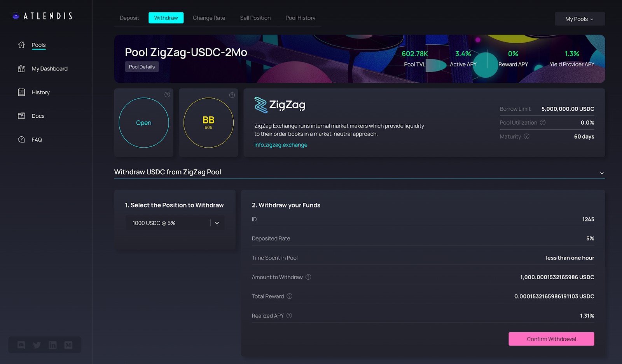Click the Open status circle
622x364 pixels.
[144, 123]
